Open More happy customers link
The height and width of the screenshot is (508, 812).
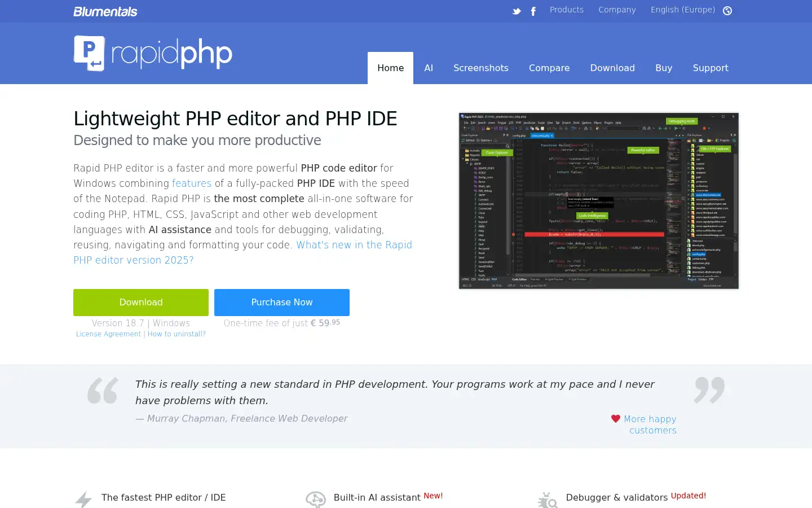point(650,424)
